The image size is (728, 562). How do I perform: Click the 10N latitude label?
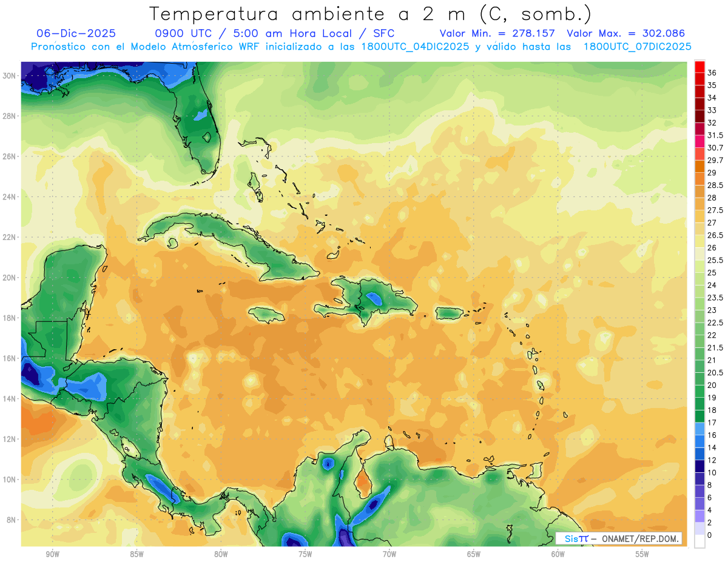click(10, 480)
